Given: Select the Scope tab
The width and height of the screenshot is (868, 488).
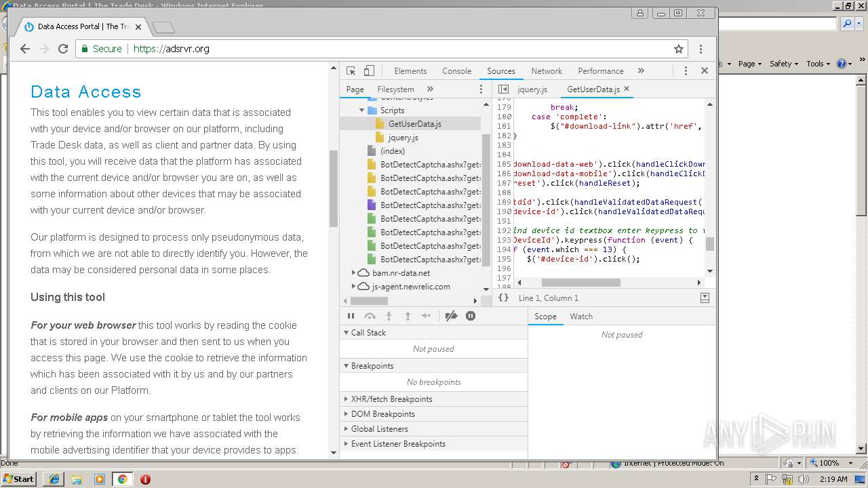Looking at the screenshot, I should [x=545, y=317].
